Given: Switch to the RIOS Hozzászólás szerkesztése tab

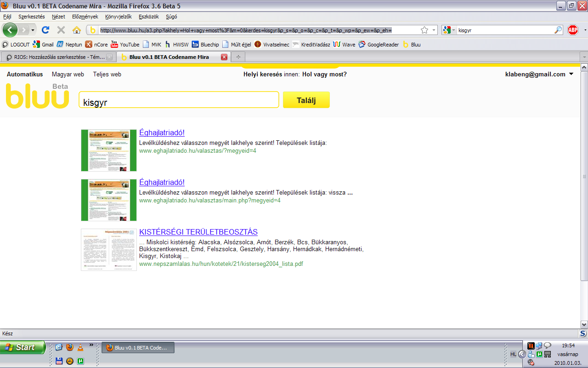Looking at the screenshot, I should pyautogui.click(x=59, y=57).
